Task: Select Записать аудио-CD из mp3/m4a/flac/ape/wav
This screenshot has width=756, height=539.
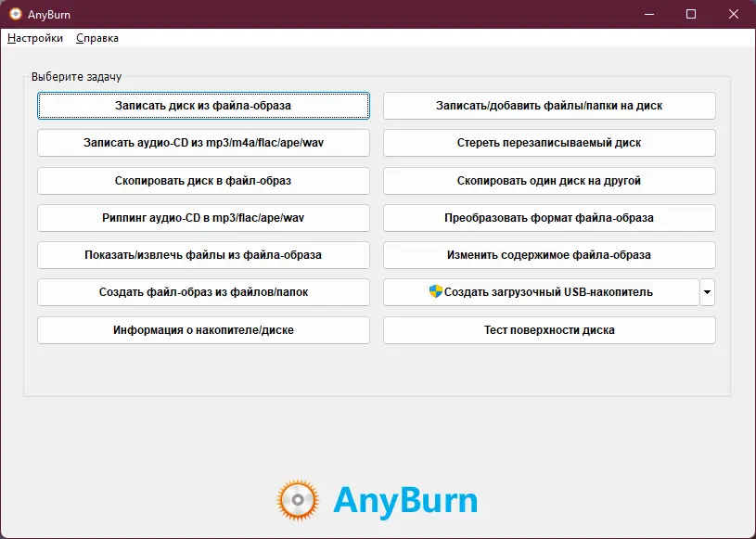Action: pyautogui.click(x=203, y=143)
